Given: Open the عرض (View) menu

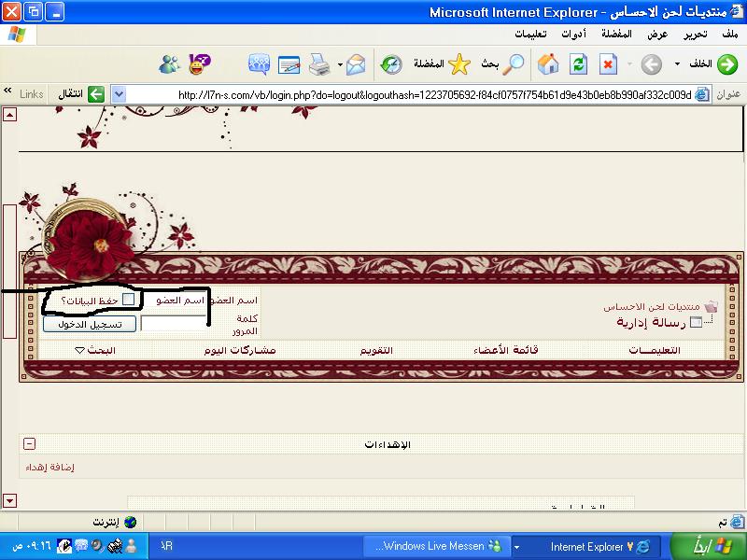Looking at the screenshot, I should (657, 35).
